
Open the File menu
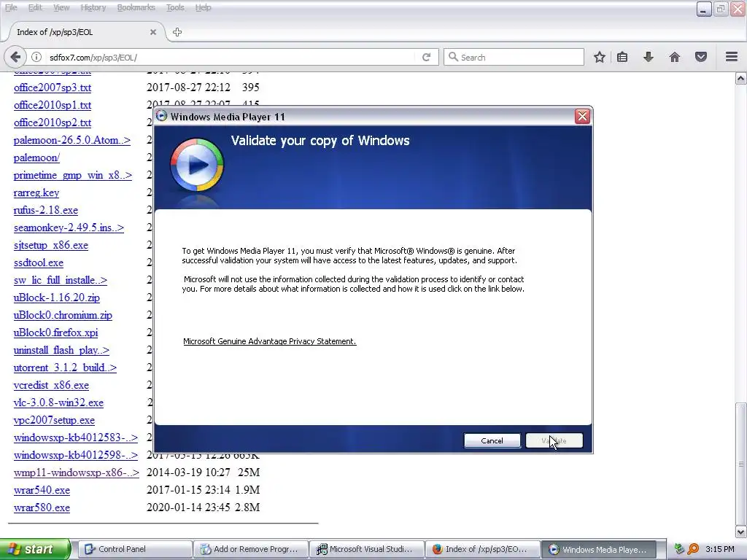pyautogui.click(x=11, y=7)
